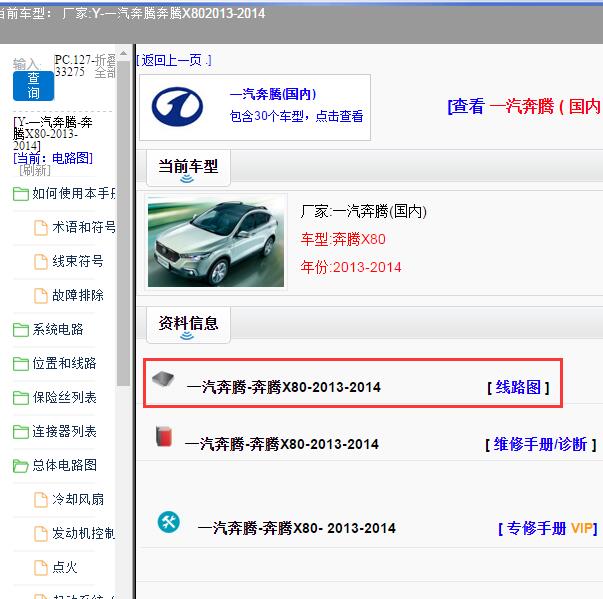
Task: Click the 一汽奔腾-奔腾X80-2013-2014 wiring diagram row text
Action: click(x=283, y=387)
